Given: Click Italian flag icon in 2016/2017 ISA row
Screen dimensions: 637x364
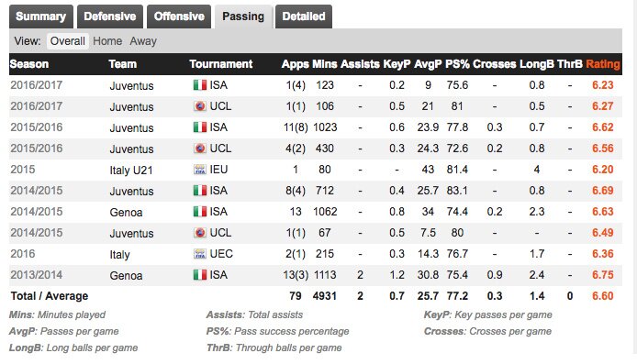Looking at the screenshot, I should 200,85.
